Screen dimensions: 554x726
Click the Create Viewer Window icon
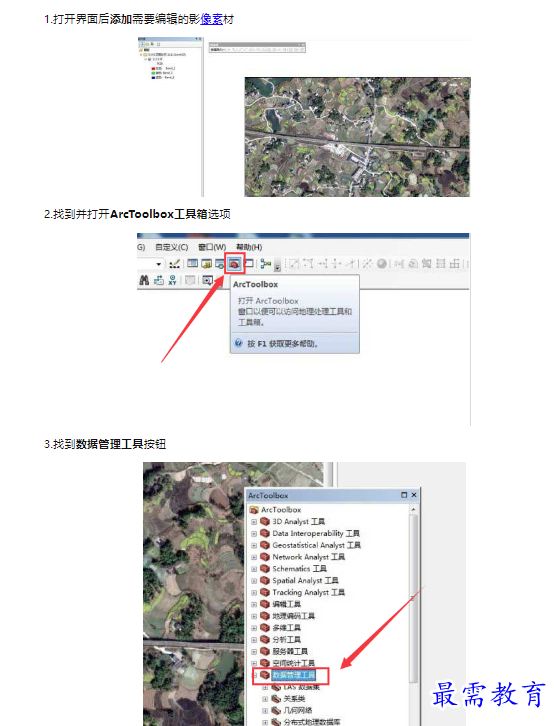coord(207,280)
